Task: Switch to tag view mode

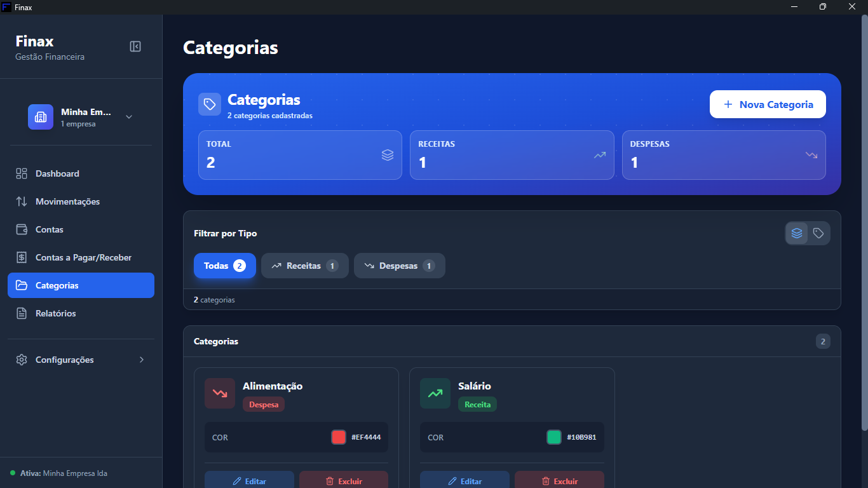Action: pyautogui.click(x=818, y=233)
